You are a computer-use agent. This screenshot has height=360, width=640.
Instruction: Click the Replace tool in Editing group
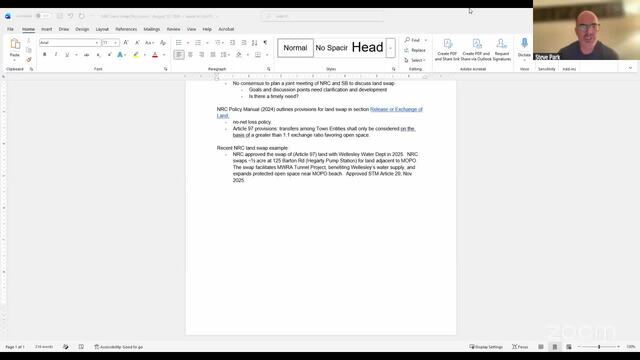(x=415, y=50)
